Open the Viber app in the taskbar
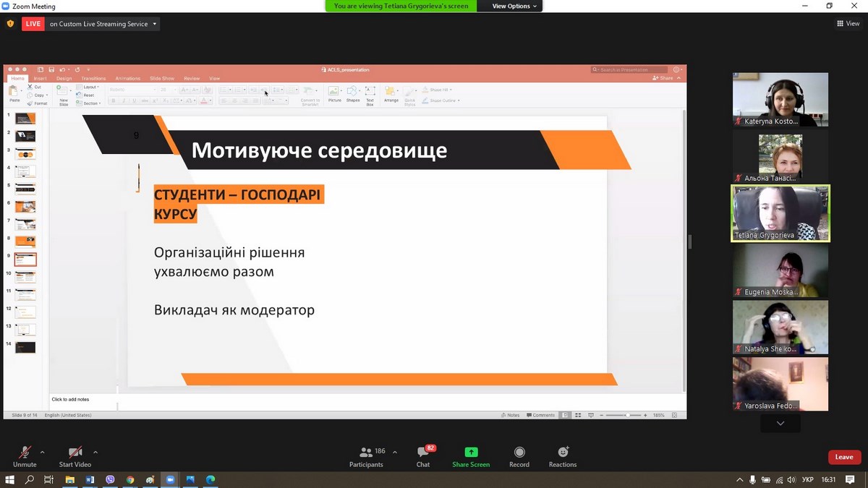 click(110, 479)
